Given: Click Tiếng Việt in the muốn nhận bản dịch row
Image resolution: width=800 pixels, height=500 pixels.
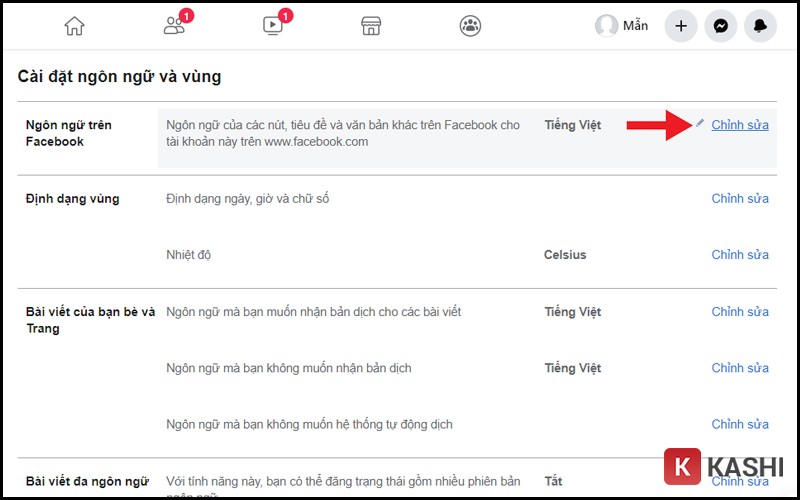Looking at the screenshot, I should click(x=572, y=312).
